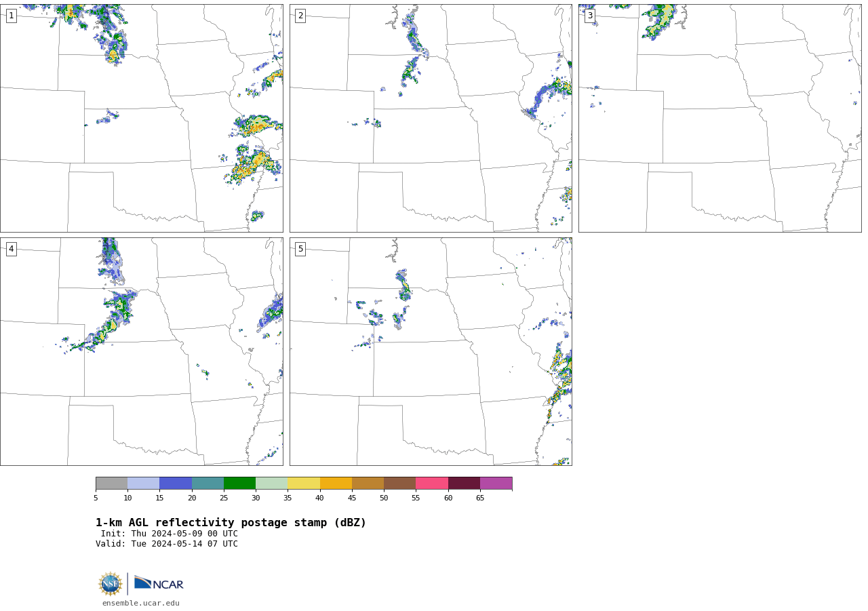This screenshot has height=611, width=868.
Task: Click the pale green 30-35 dBZ swatch
Action: tap(272, 484)
